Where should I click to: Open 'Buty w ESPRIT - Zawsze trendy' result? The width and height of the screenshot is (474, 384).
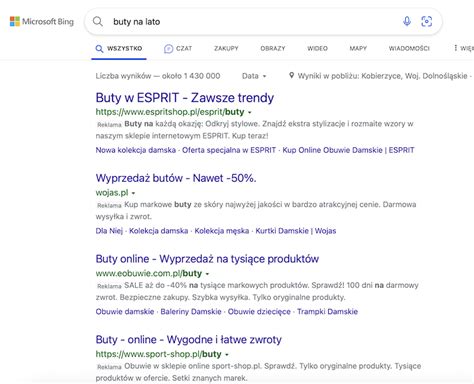185,98
